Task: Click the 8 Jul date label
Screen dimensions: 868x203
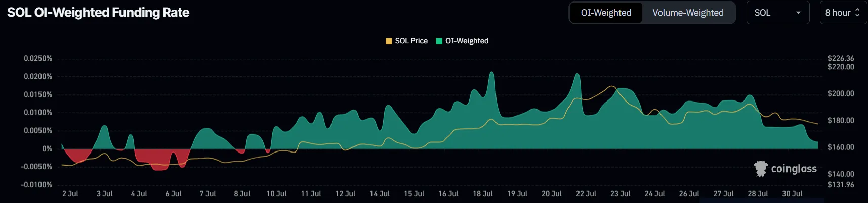Action: (242, 194)
